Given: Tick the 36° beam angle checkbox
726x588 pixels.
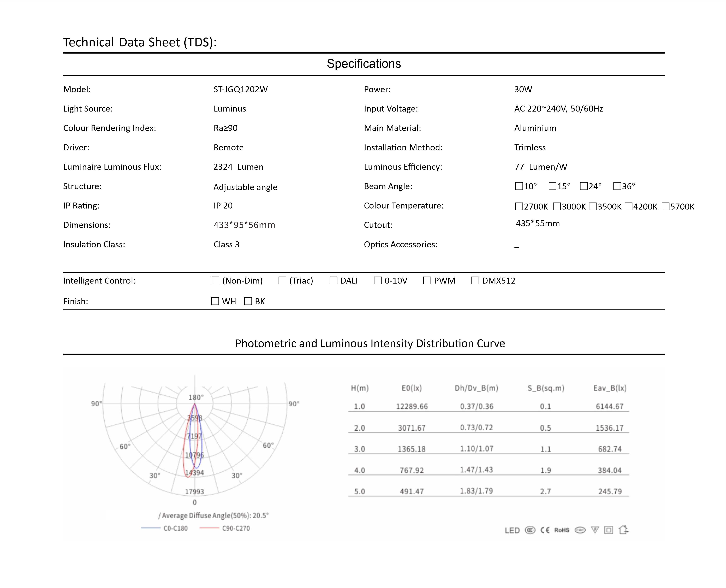Looking at the screenshot, I should (617, 186).
